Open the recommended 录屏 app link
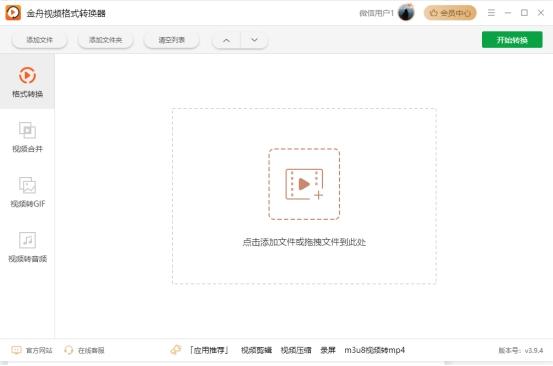This screenshot has height=366, width=553. pyautogui.click(x=328, y=350)
